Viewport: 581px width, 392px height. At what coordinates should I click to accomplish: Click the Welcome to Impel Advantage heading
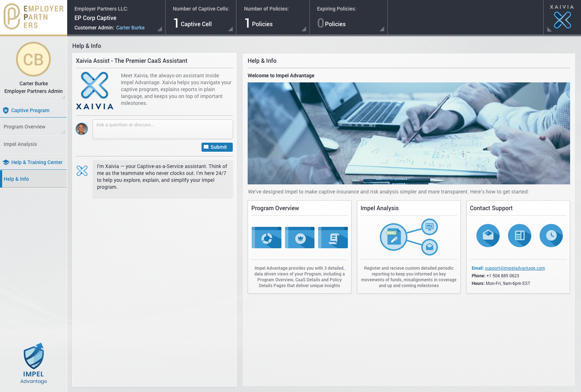click(281, 75)
